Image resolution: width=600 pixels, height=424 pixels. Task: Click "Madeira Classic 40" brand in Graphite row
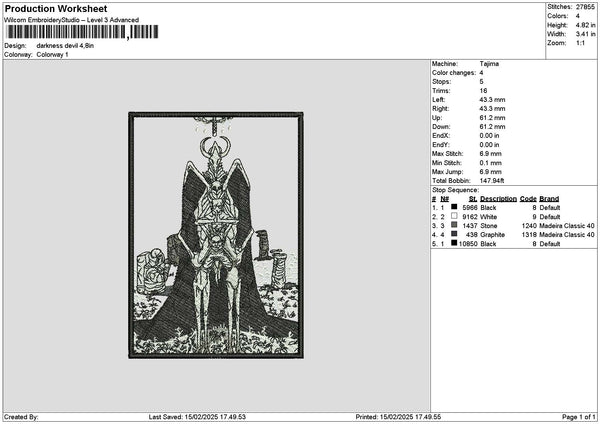pos(567,235)
